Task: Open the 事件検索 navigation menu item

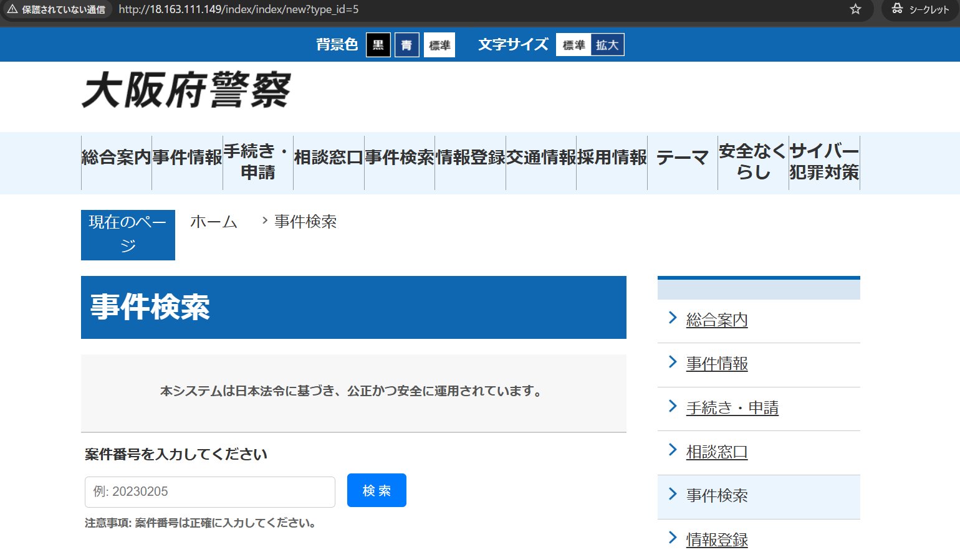Action: (400, 158)
